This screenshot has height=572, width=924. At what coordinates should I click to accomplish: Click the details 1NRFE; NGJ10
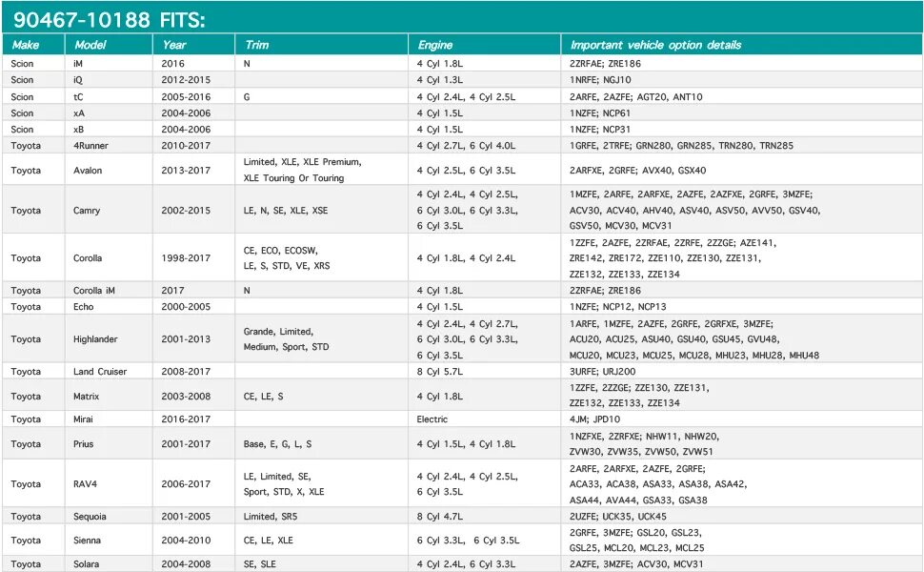(600, 80)
